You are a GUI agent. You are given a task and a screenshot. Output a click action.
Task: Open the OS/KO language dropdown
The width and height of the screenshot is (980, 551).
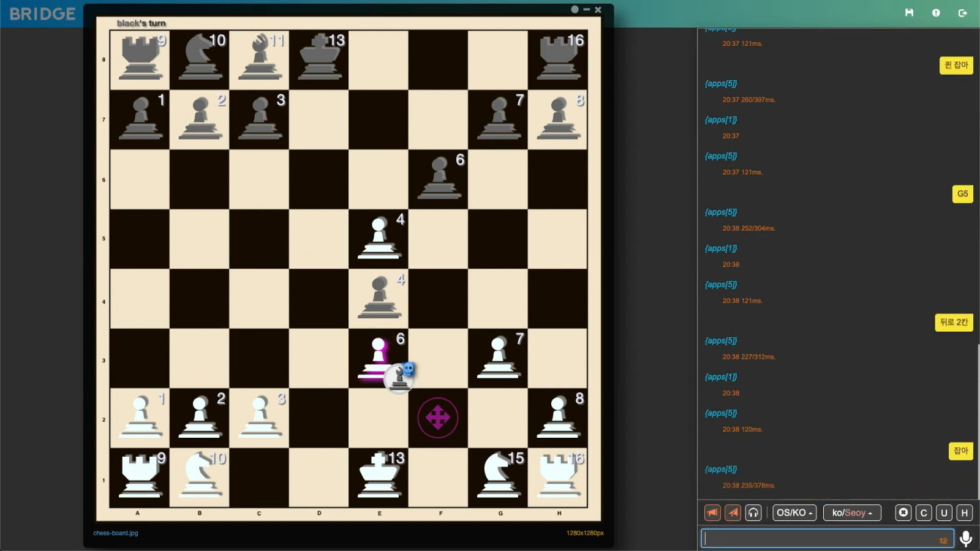(794, 513)
